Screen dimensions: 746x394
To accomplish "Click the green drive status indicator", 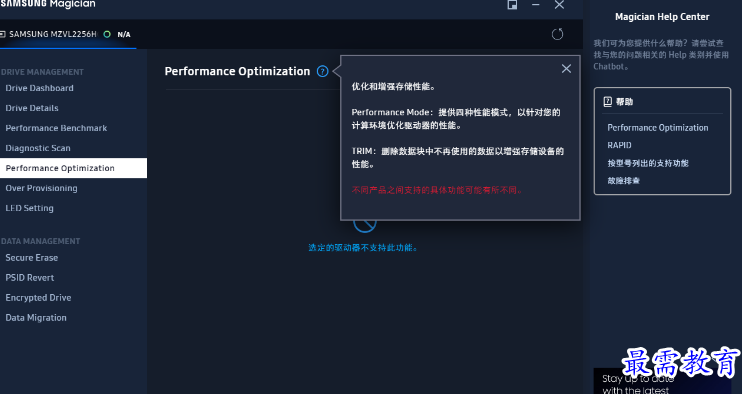I will (x=107, y=34).
